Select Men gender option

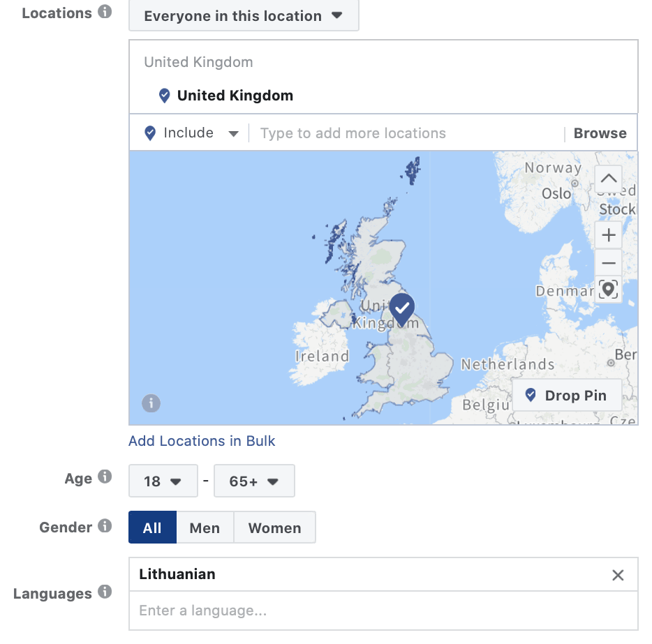205,527
